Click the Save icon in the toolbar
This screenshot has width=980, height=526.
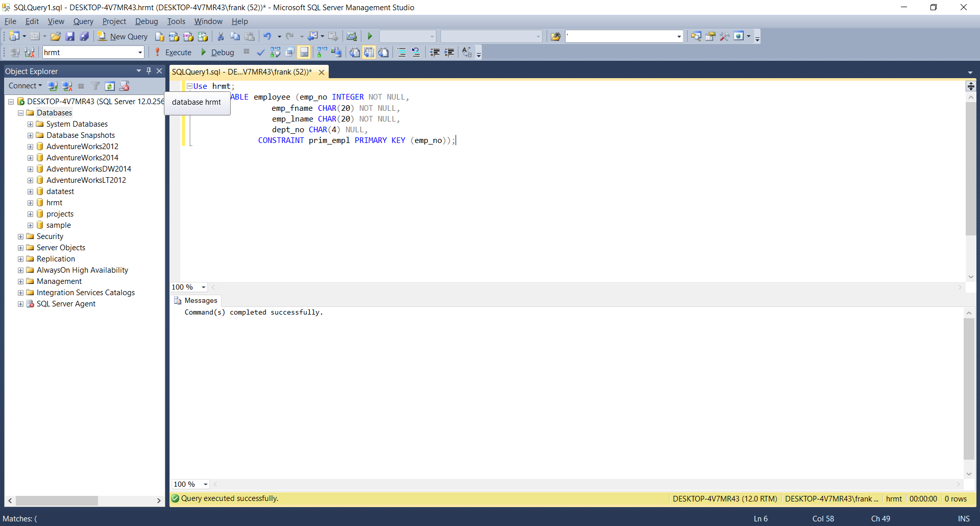tap(70, 36)
